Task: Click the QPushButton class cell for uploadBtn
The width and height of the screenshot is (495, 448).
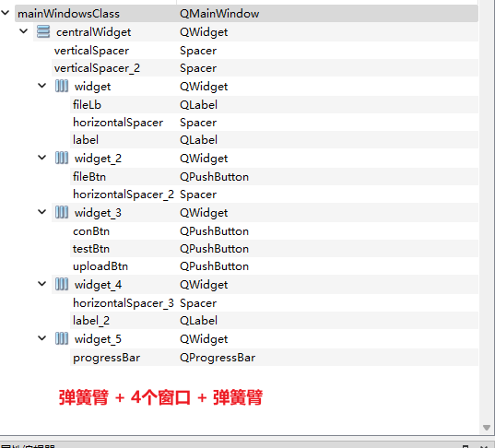Action: point(215,266)
